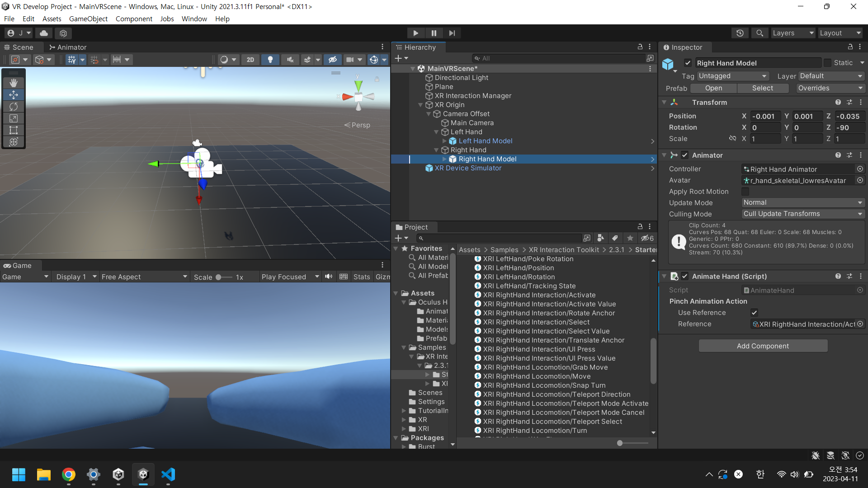Lock the Inspector panel
868x488 pixels.
[x=850, y=47]
